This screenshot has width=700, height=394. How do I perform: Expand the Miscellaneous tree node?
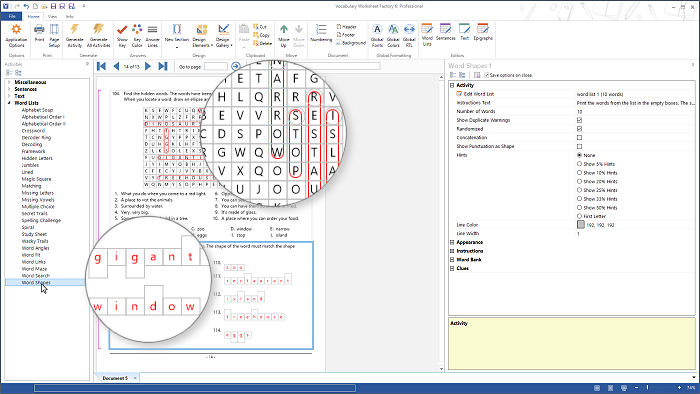point(9,82)
